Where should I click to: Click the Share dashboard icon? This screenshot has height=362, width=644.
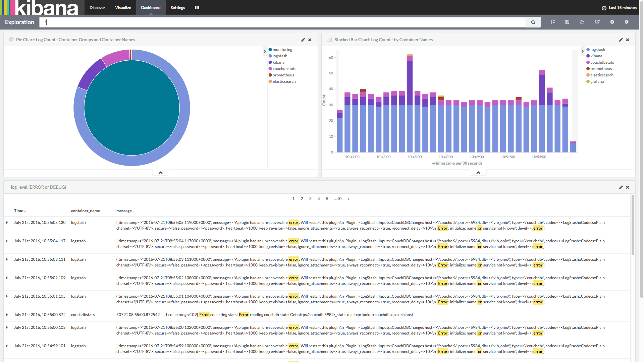(597, 22)
